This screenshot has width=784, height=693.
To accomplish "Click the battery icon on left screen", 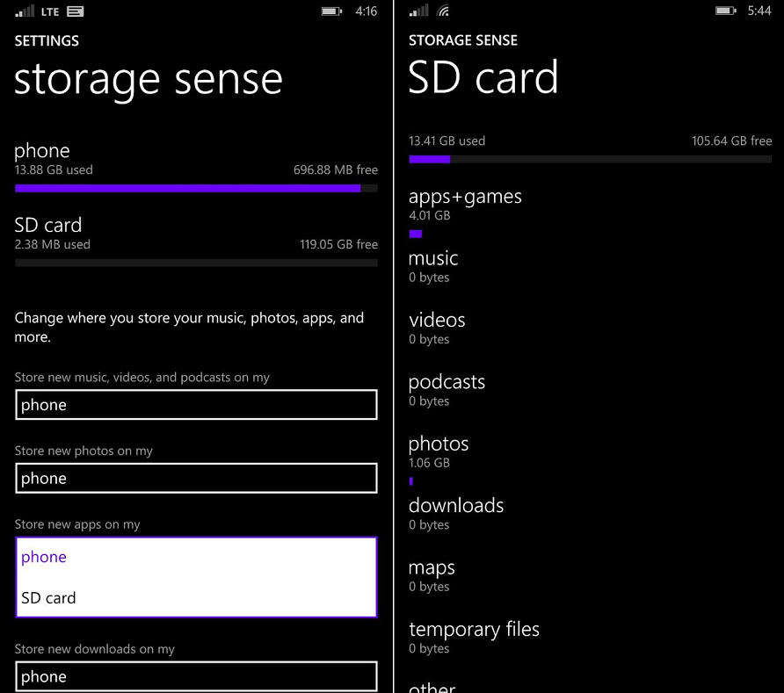I will pyautogui.click(x=333, y=11).
